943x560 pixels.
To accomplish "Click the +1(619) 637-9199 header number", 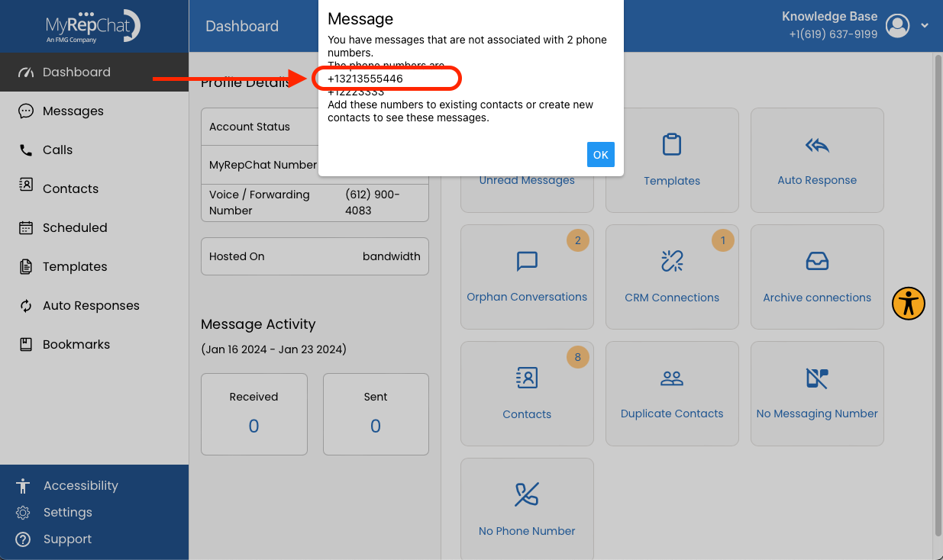I will (833, 34).
